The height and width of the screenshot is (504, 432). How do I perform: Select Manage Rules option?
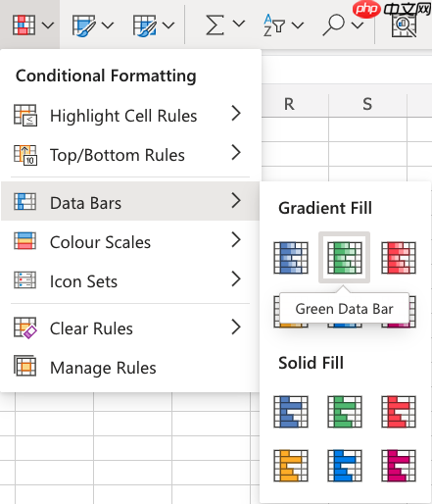[x=130, y=368]
